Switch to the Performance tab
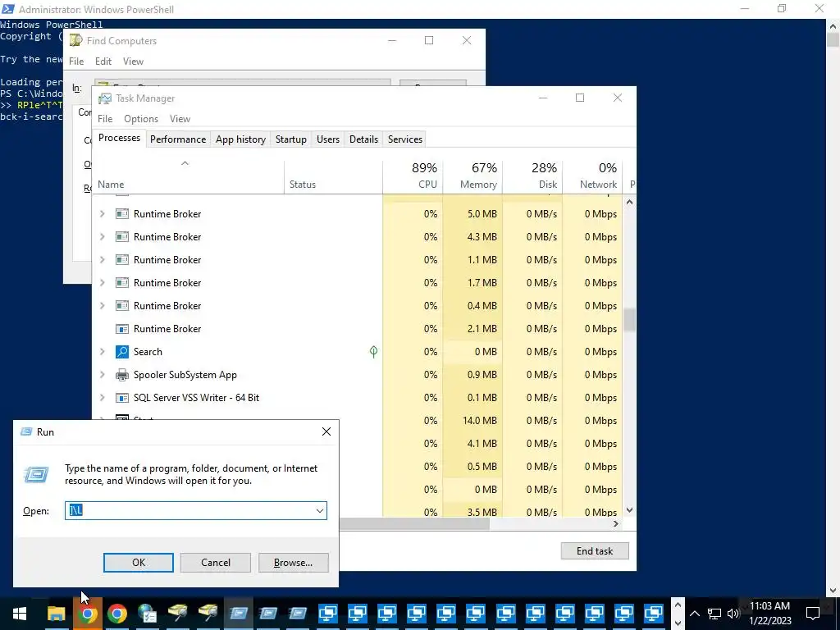The height and width of the screenshot is (630, 840). click(x=178, y=139)
